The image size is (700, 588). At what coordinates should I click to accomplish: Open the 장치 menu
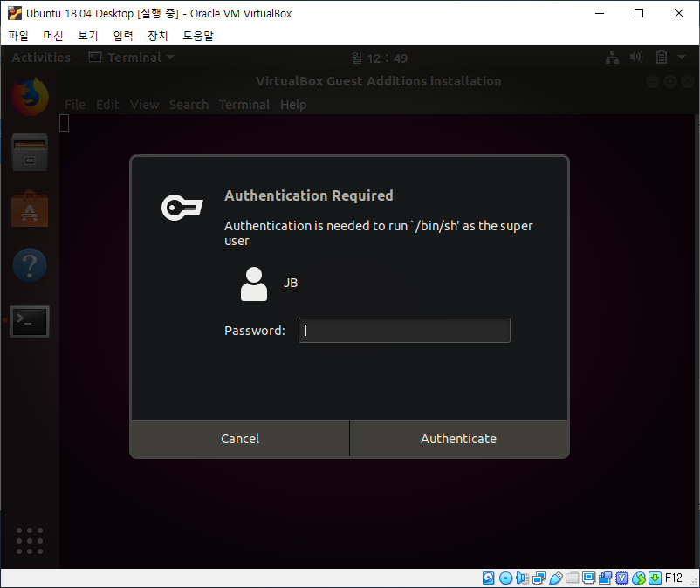(x=158, y=36)
